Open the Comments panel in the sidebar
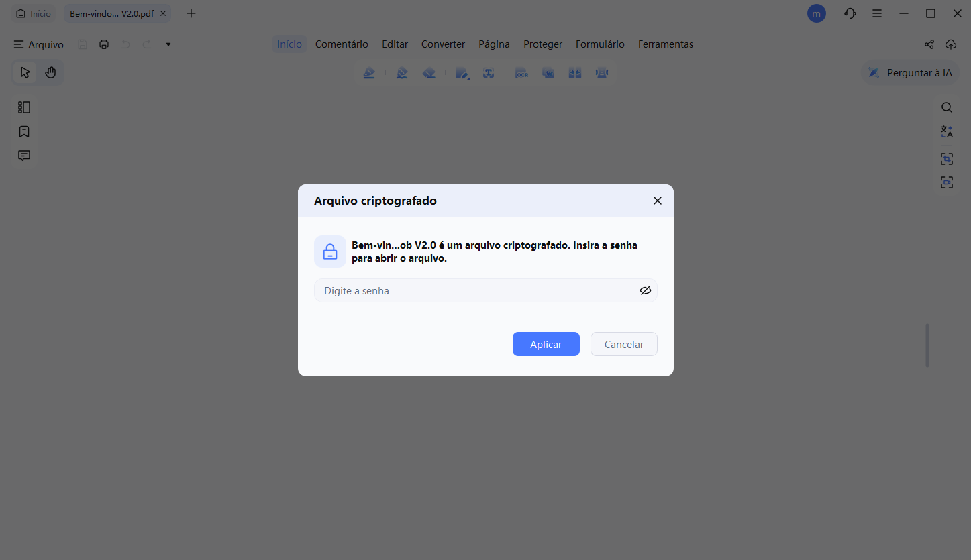971x560 pixels. (24, 155)
